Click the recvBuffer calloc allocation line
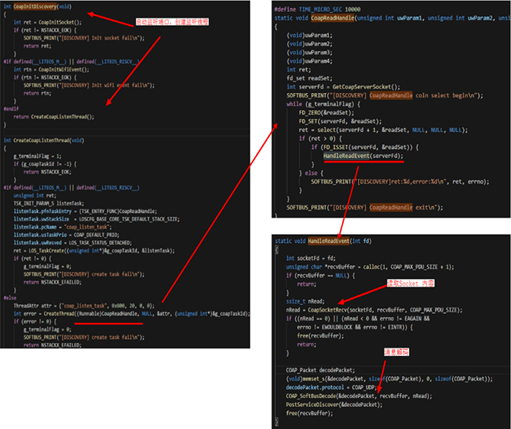Screen dimensions: 511x429 [x=370, y=267]
